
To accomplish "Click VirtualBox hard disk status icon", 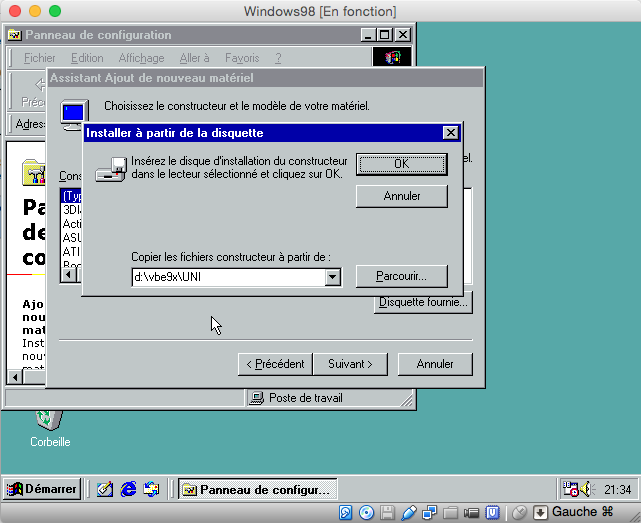I will click(x=345, y=512).
